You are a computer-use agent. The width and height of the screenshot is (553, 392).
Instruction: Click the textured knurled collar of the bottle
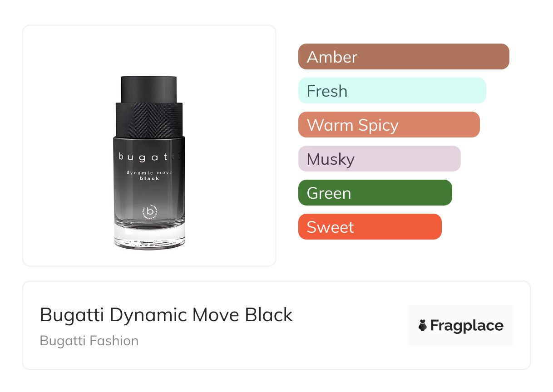tap(149, 119)
